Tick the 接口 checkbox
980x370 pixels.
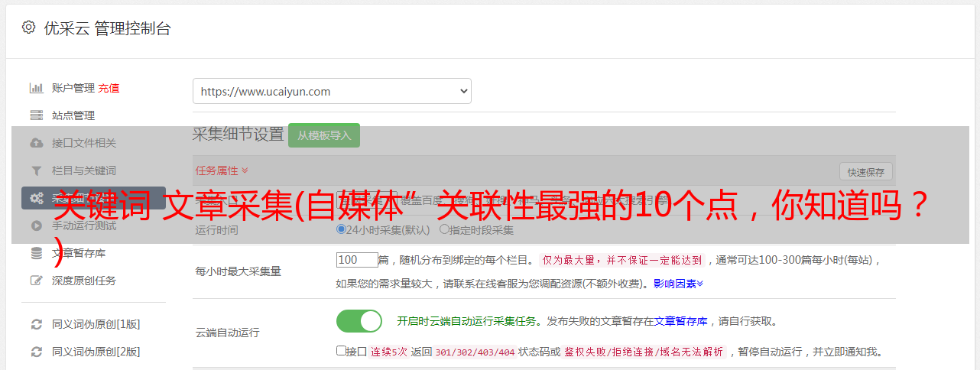click(x=341, y=351)
